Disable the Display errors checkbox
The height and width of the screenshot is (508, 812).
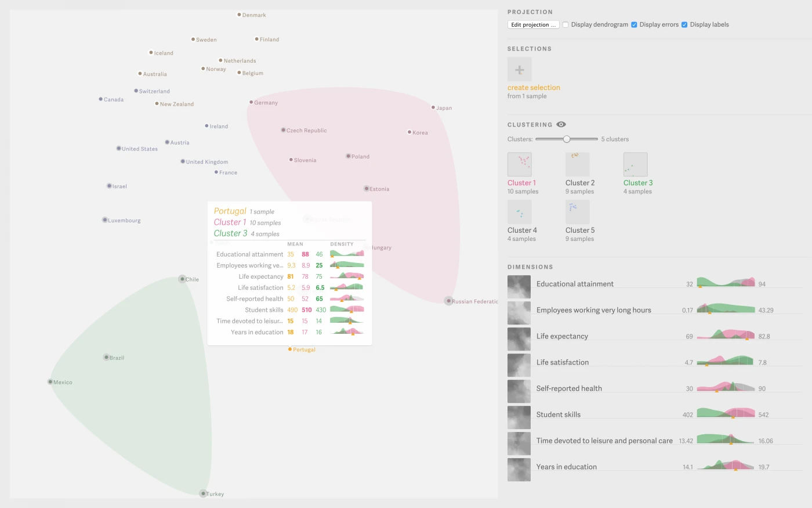634,24
